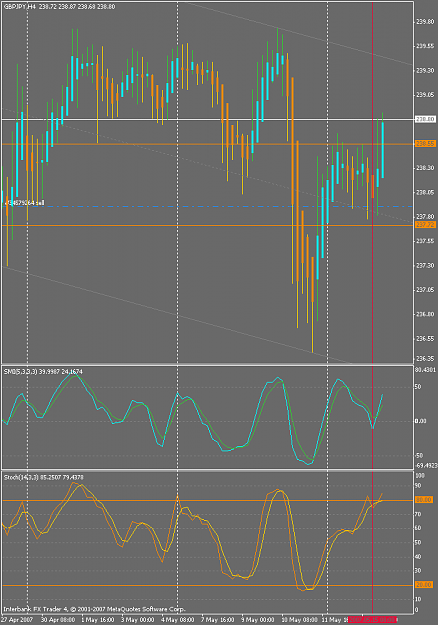Click the 80.4301 SMI scale maximum

click(426, 370)
